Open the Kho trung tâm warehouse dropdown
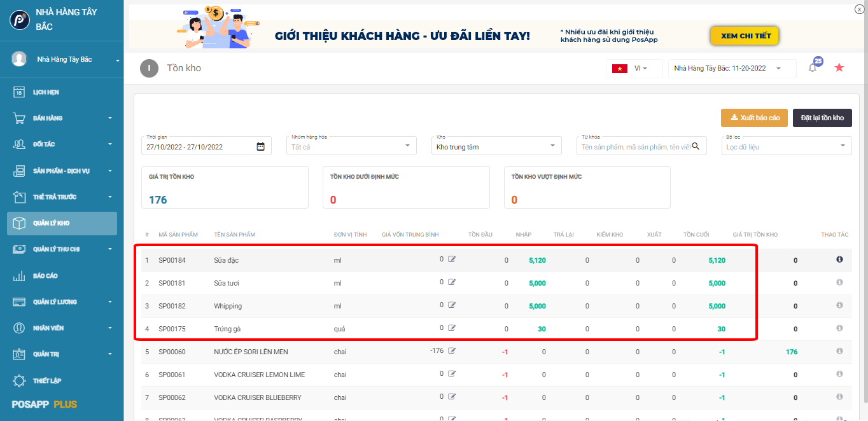This screenshot has height=421, width=868. coord(496,146)
